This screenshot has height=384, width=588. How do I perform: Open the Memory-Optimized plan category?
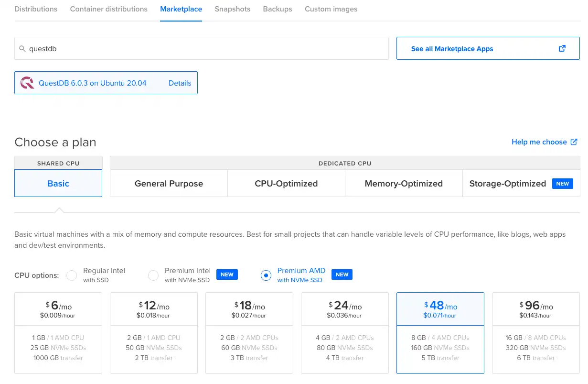pyautogui.click(x=403, y=183)
